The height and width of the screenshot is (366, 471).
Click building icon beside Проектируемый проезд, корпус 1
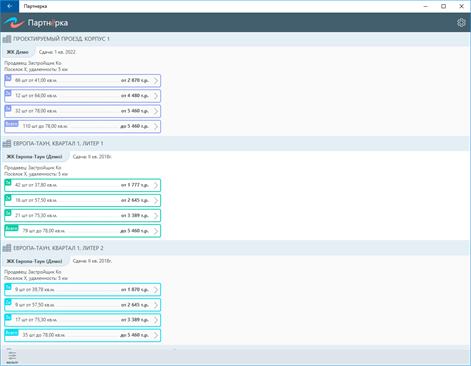tap(7, 39)
